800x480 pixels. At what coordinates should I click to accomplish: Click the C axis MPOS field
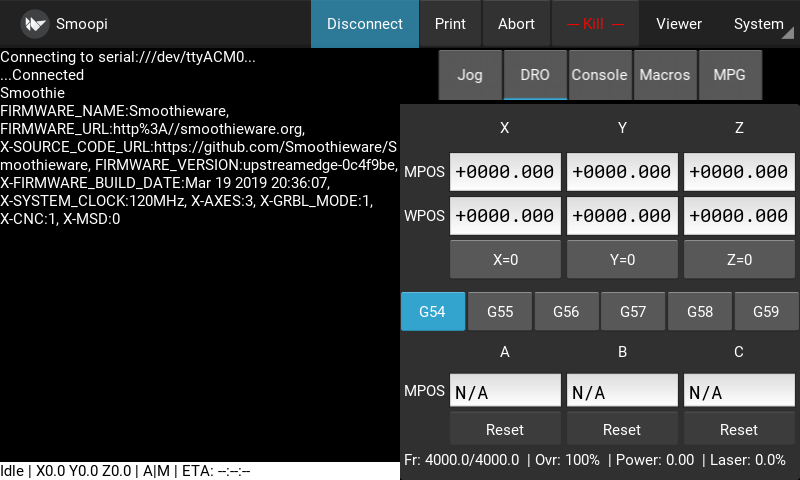point(739,391)
